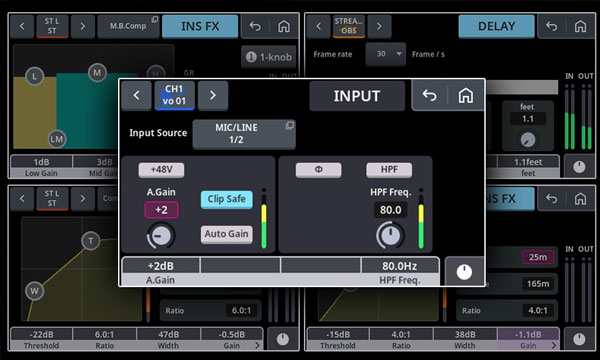Select the M band handle in M.B.Comp graph

(97, 73)
